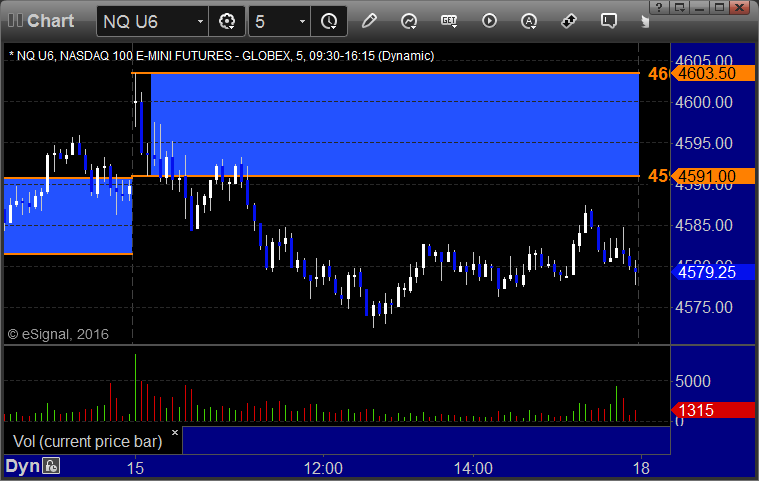Image resolution: width=759 pixels, height=481 pixels.
Task: Open the chart notes comment icon
Action: (608, 21)
